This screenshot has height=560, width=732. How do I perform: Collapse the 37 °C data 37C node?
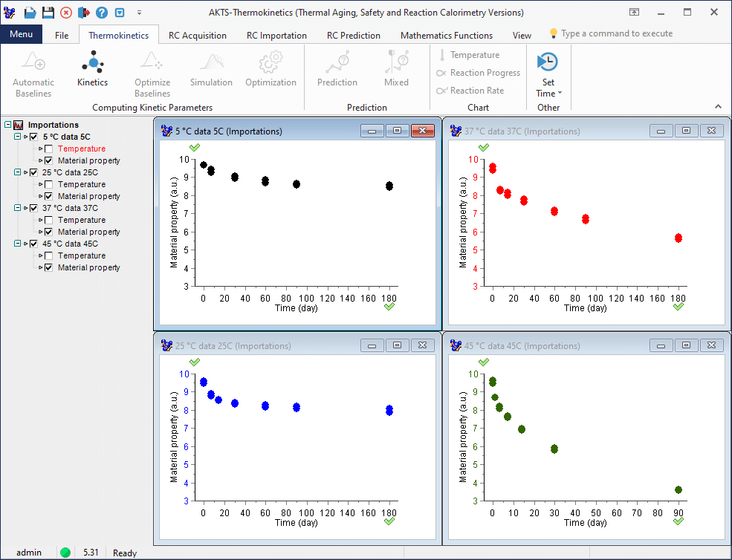coord(16,208)
